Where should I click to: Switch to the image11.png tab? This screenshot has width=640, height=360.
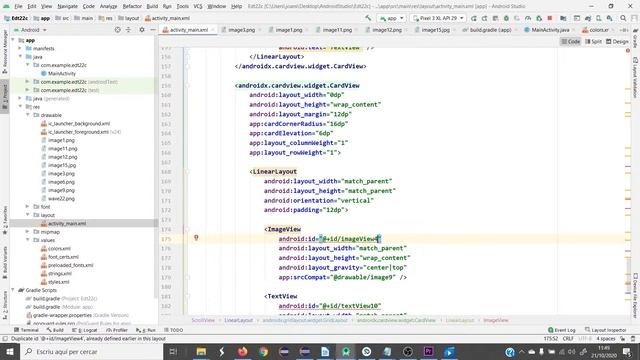pos(336,30)
